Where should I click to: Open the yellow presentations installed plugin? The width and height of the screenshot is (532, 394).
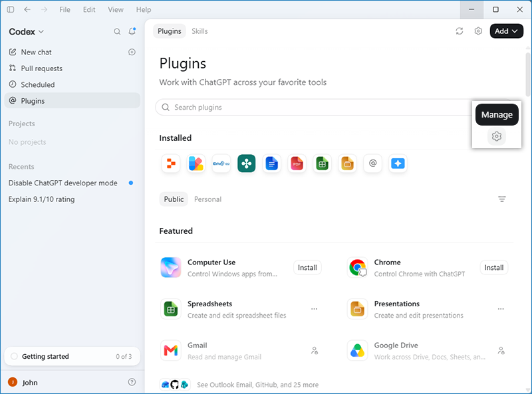[x=347, y=163]
